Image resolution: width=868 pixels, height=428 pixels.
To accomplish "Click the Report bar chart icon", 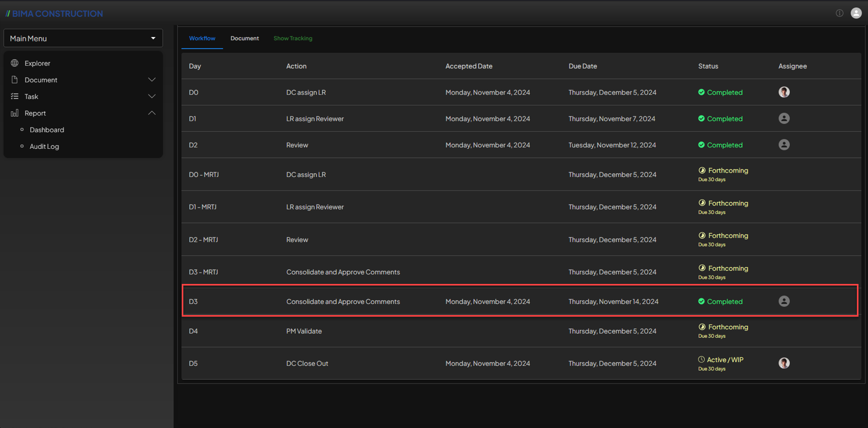I will click(15, 113).
